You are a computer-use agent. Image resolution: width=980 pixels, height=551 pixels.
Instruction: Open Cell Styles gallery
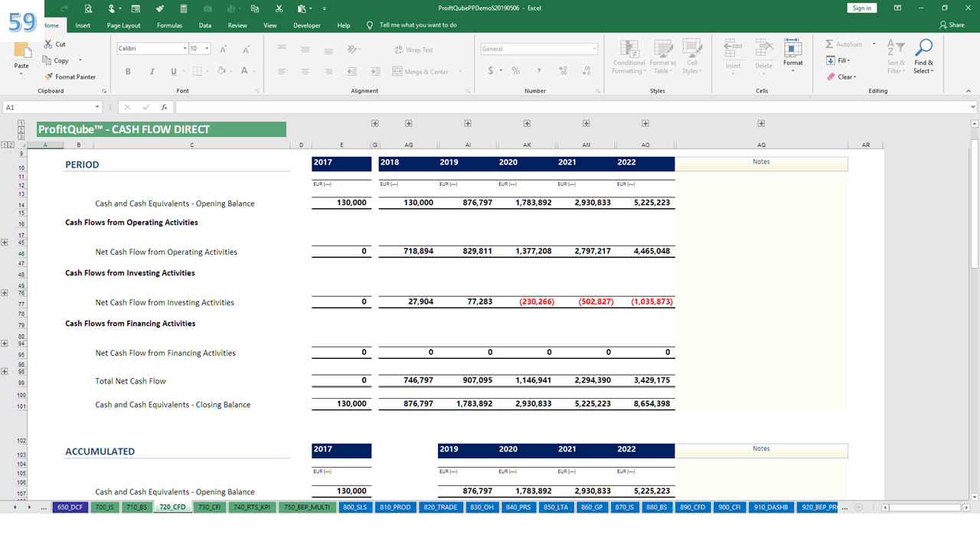[x=691, y=57]
